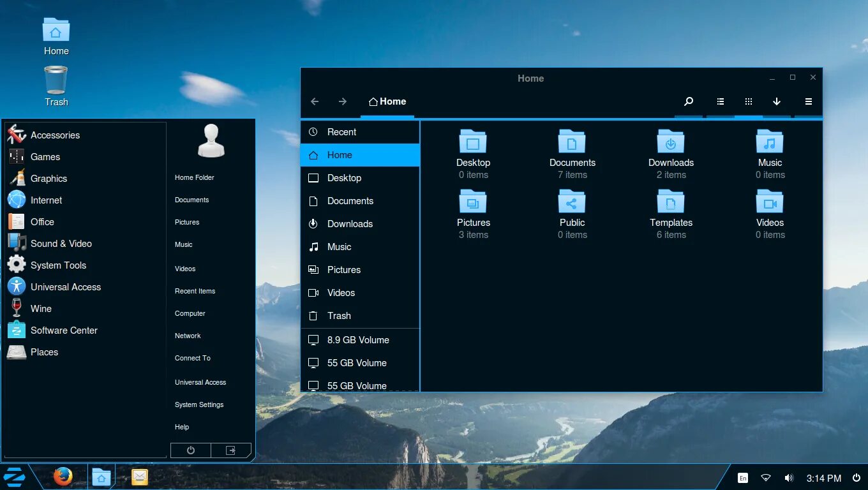The height and width of the screenshot is (490, 868).
Task: Open the file manager taskbar icon
Action: pos(101,477)
